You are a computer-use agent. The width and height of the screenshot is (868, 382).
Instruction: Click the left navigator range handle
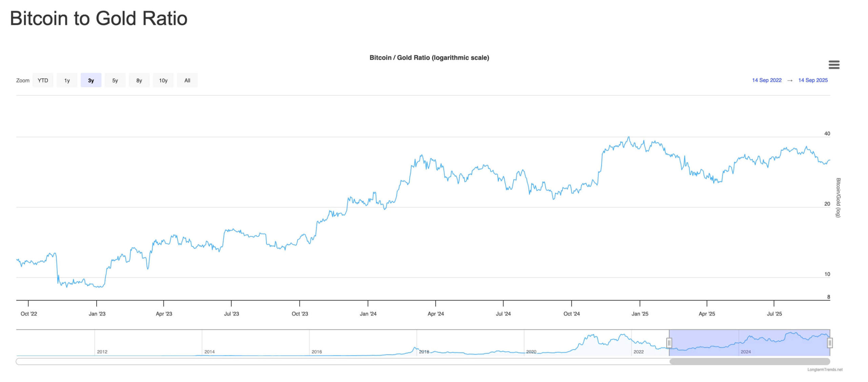click(669, 343)
